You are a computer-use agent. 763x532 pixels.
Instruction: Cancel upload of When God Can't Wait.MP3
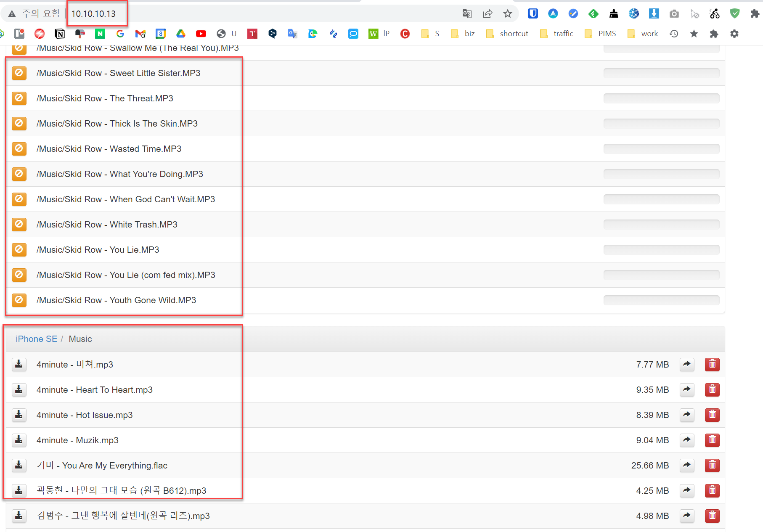pyautogui.click(x=19, y=199)
